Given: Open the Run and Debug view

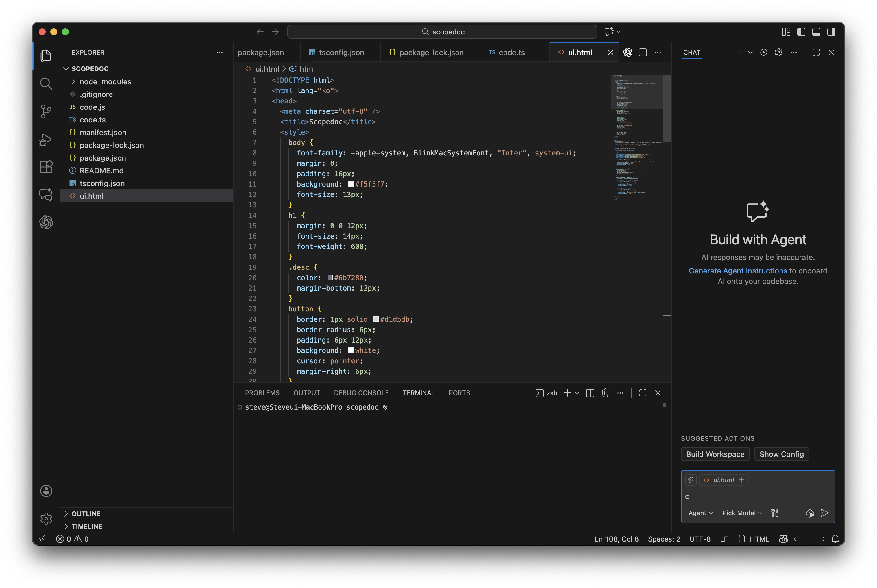Looking at the screenshot, I should (46, 139).
